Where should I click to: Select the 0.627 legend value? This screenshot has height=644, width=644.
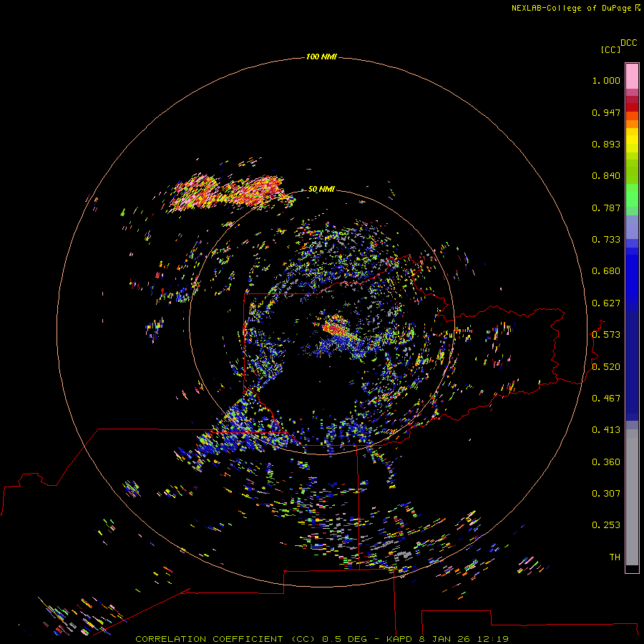pos(606,303)
